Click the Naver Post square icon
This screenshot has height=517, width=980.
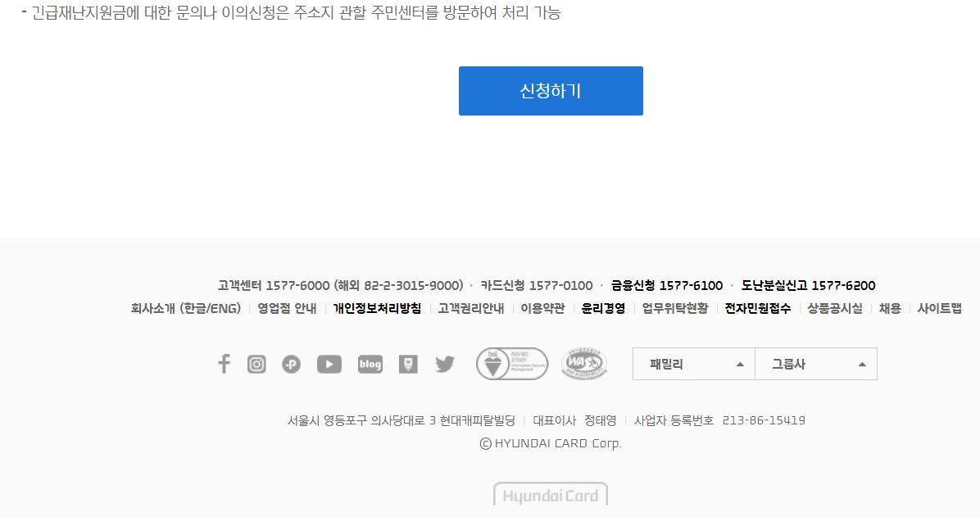408,364
